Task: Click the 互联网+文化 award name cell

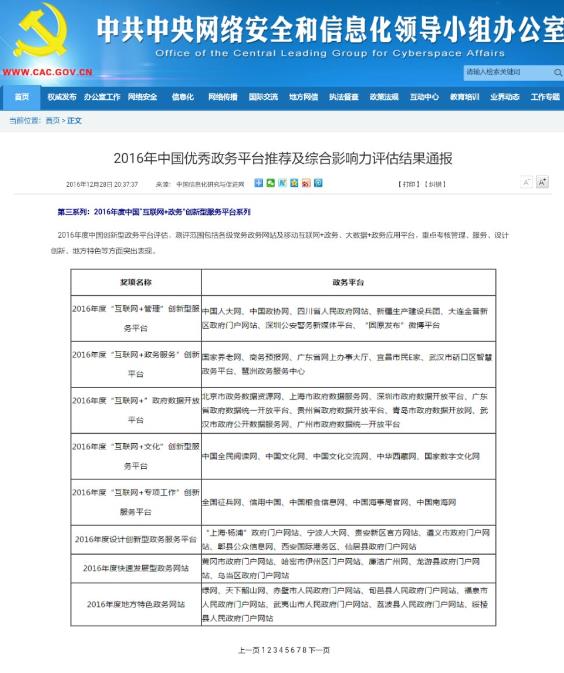Action: [x=136, y=456]
